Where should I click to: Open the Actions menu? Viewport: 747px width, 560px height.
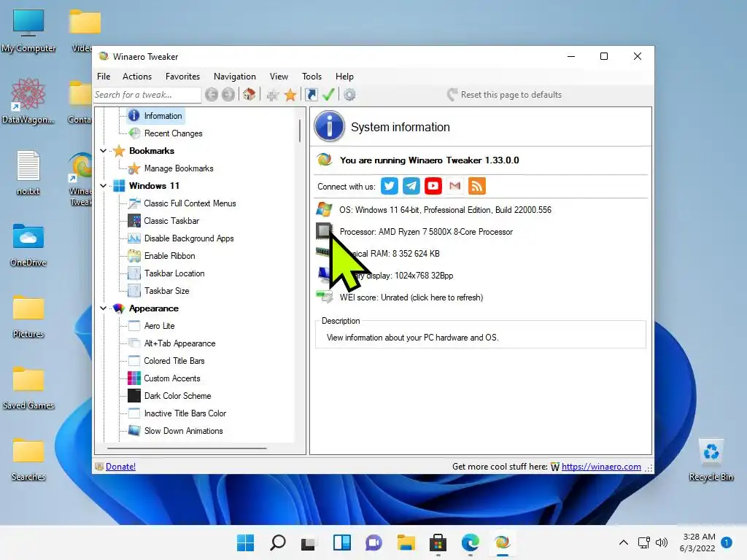136,76
